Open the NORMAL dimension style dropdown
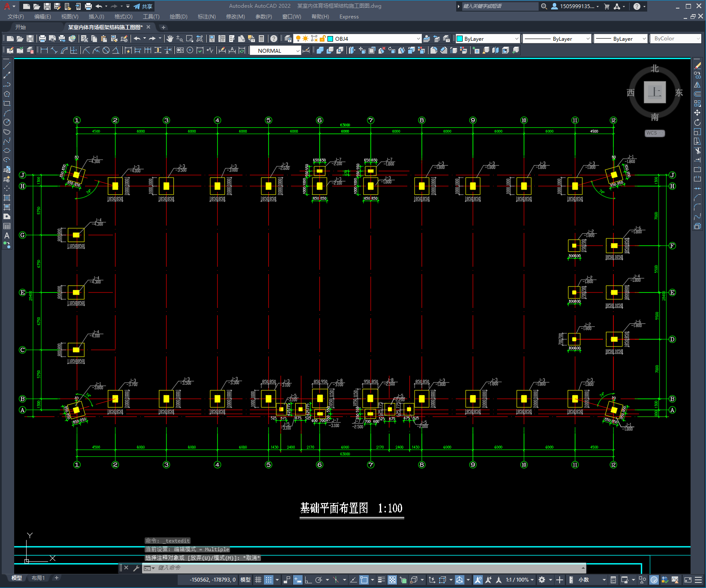Viewport: 706px width, 588px height. point(297,51)
